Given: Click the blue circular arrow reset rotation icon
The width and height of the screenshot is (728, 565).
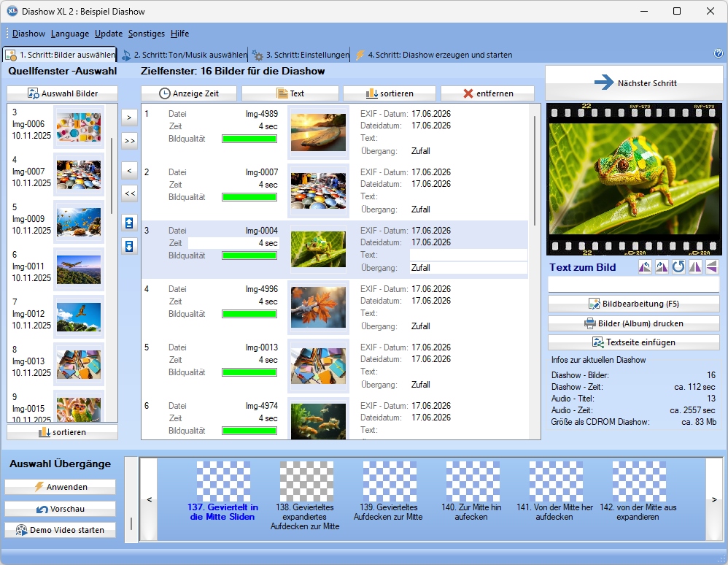Looking at the screenshot, I should [x=678, y=267].
